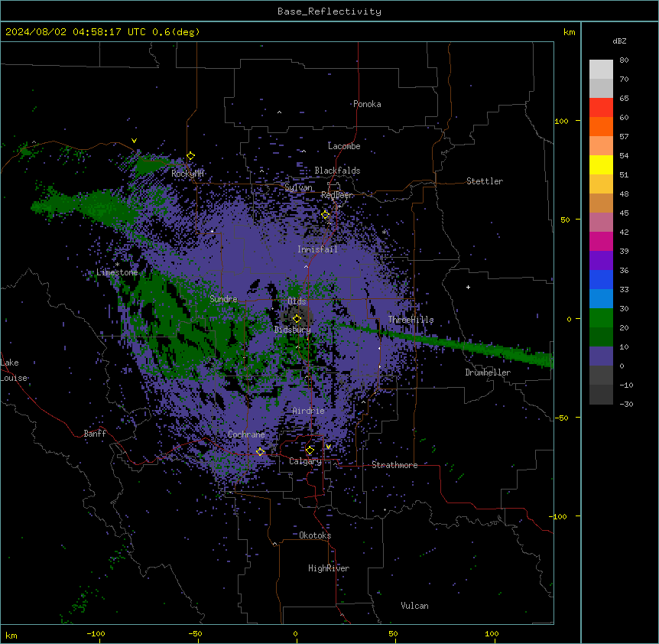Click the Vulcan label
The width and height of the screenshot is (659, 644).
pyautogui.click(x=415, y=607)
